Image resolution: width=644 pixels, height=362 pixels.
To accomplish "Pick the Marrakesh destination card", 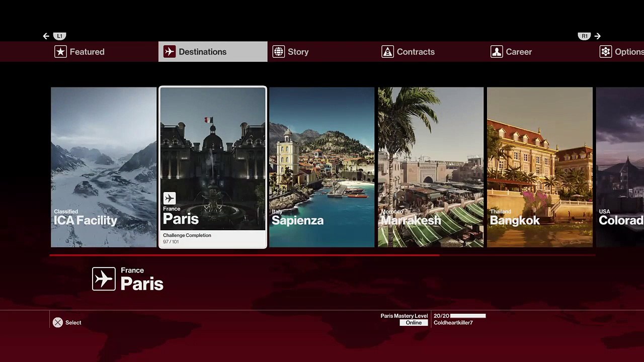I will (431, 167).
